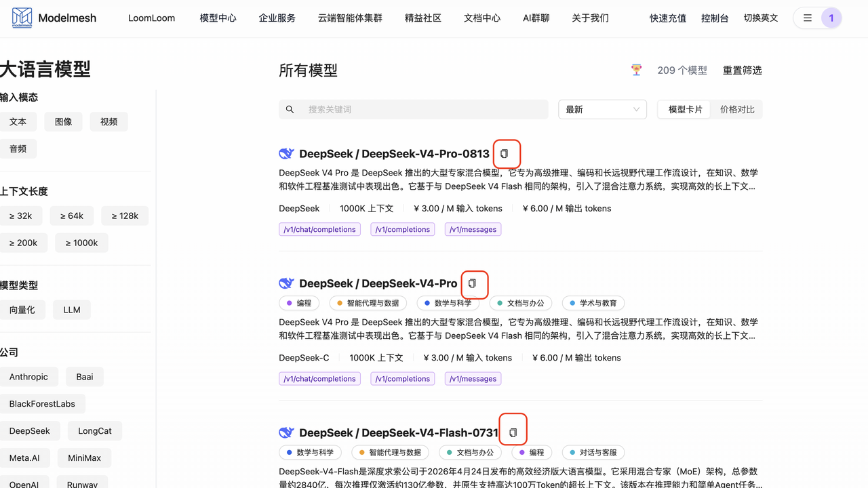Filter input modality by 音频
Viewport: 868px width, 488px height.
[18, 149]
